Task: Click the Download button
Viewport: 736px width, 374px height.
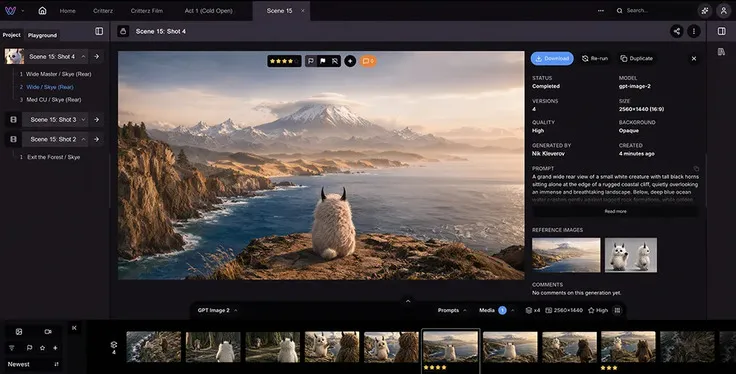Action: point(552,59)
